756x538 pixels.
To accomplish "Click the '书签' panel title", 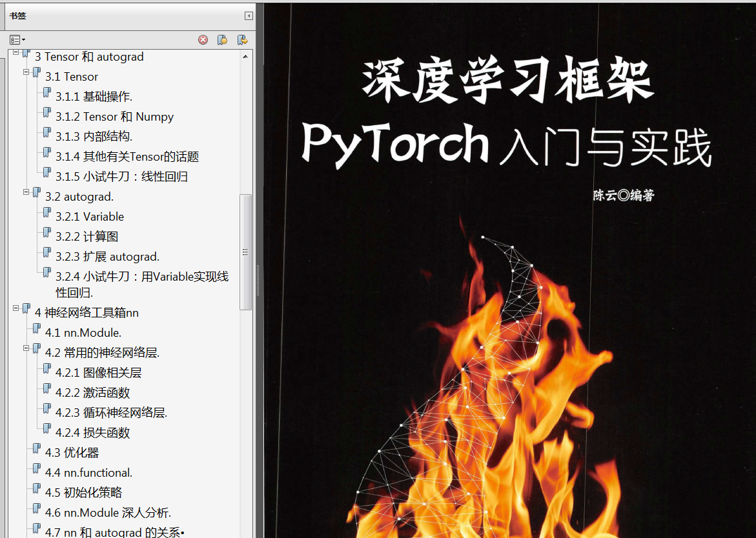I will pyautogui.click(x=18, y=16).
